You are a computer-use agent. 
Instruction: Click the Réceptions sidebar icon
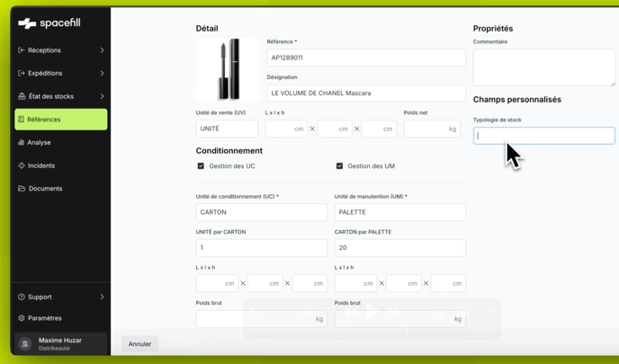coord(22,50)
